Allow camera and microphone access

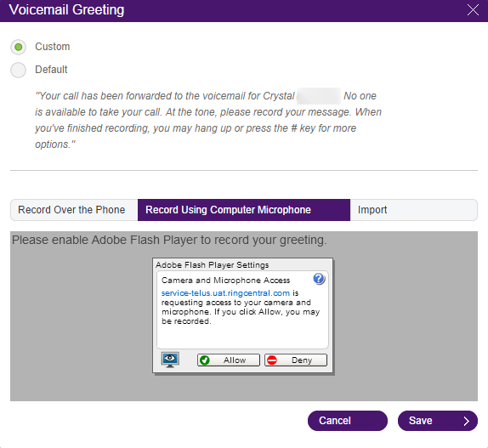click(229, 360)
